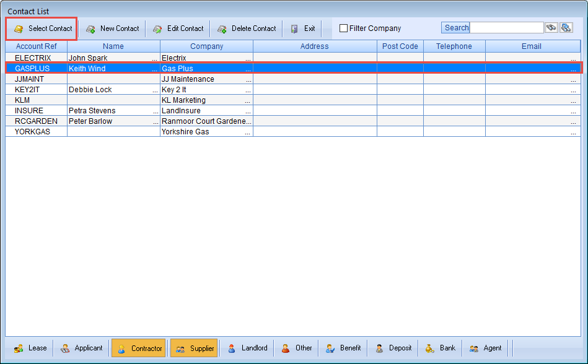Switch to the Lease tab
This screenshot has width=588, height=364.
click(x=31, y=349)
